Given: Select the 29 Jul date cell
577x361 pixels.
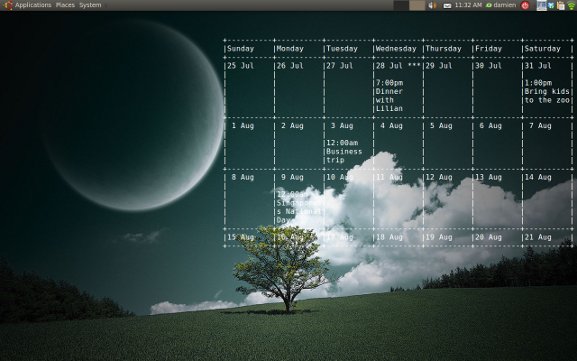Looking at the screenshot, I should point(439,66).
